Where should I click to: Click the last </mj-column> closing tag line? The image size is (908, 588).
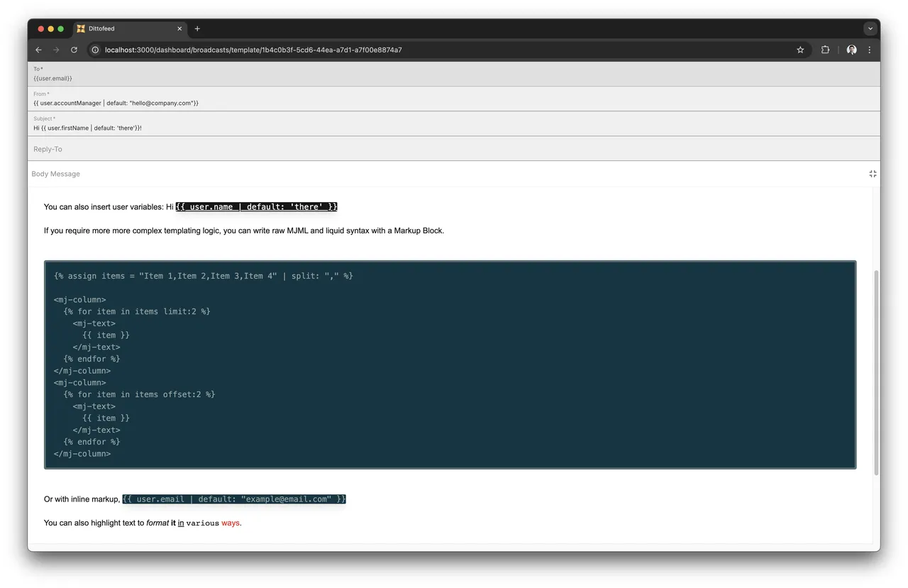tap(82, 454)
